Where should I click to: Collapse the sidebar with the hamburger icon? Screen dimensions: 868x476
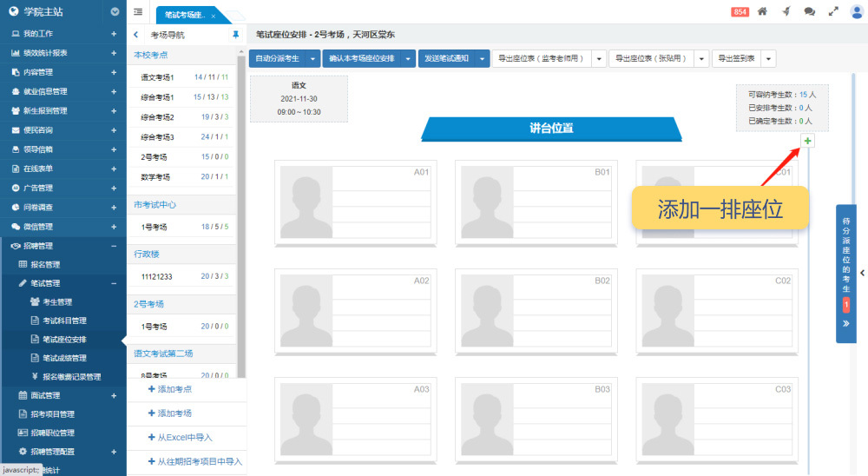(139, 12)
